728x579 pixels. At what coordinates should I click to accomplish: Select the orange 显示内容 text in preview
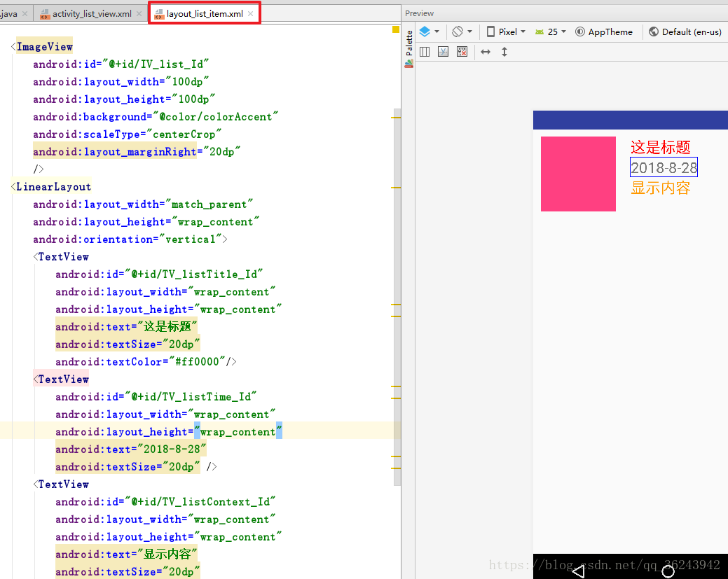[660, 188]
